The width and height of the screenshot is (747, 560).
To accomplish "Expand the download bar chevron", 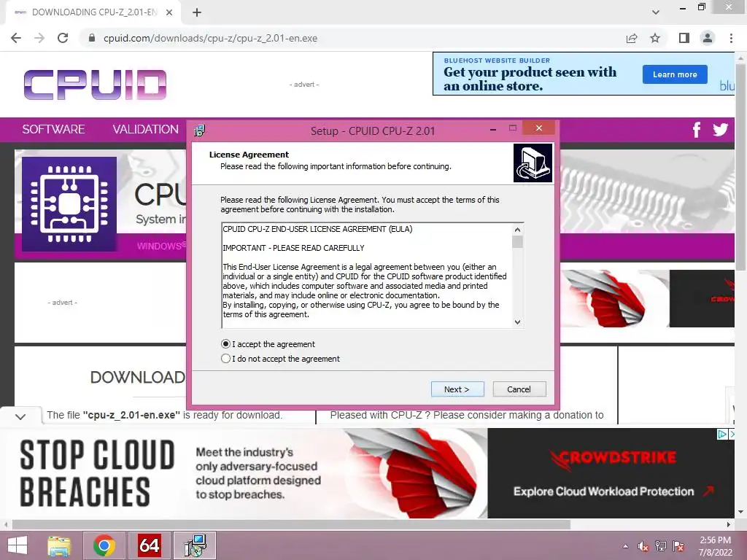I will [x=20, y=416].
